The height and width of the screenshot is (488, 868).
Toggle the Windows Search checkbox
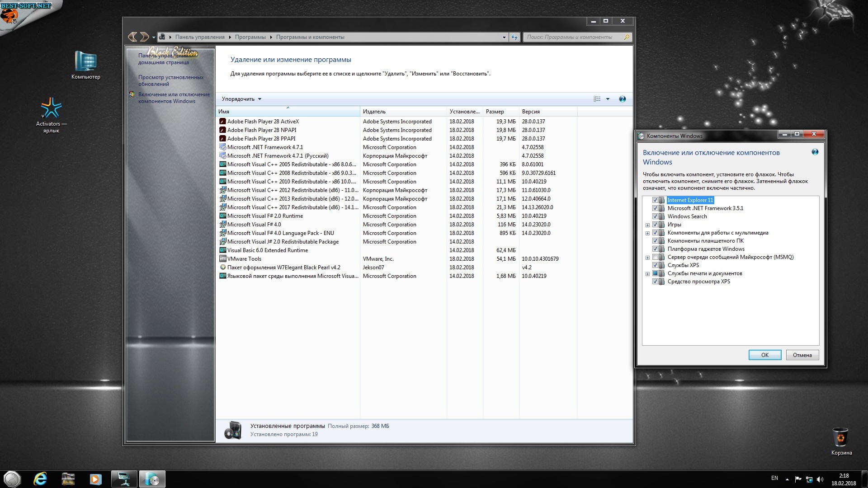(655, 216)
